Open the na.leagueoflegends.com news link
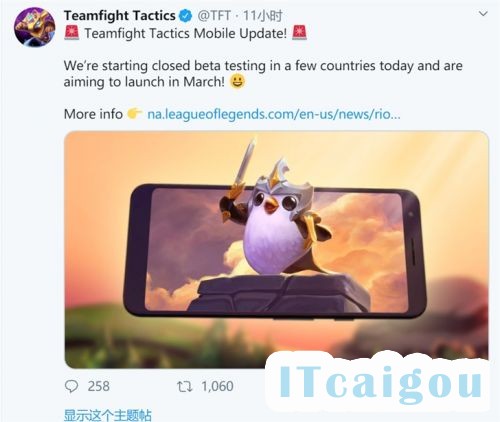The image size is (500, 422). click(274, 114)
